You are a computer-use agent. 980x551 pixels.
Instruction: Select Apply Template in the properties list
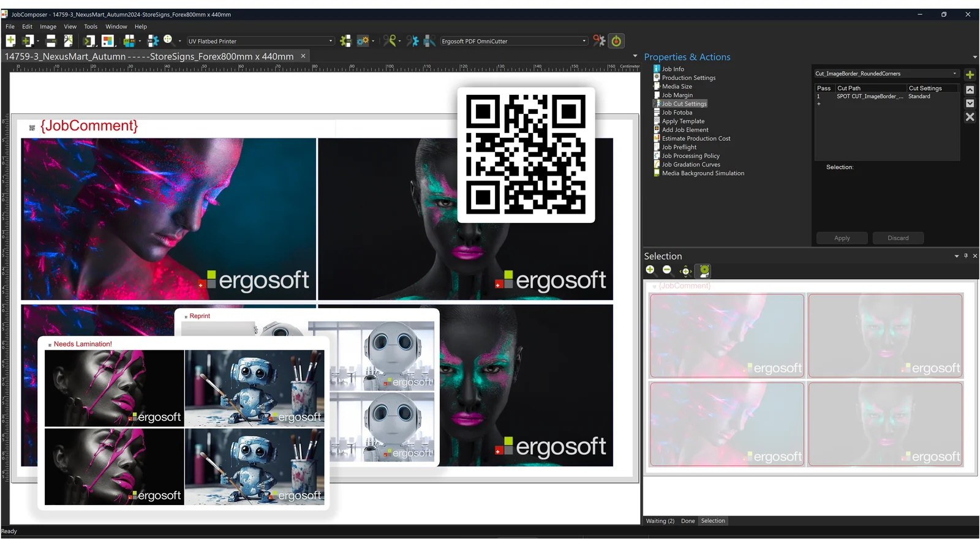tap(683, 121)
